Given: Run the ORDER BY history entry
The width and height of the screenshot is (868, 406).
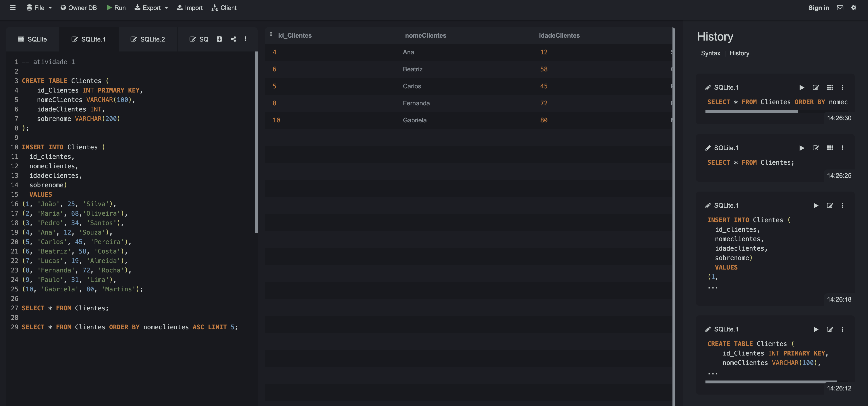Looking at the screenshot, I should tap(802, 88).
